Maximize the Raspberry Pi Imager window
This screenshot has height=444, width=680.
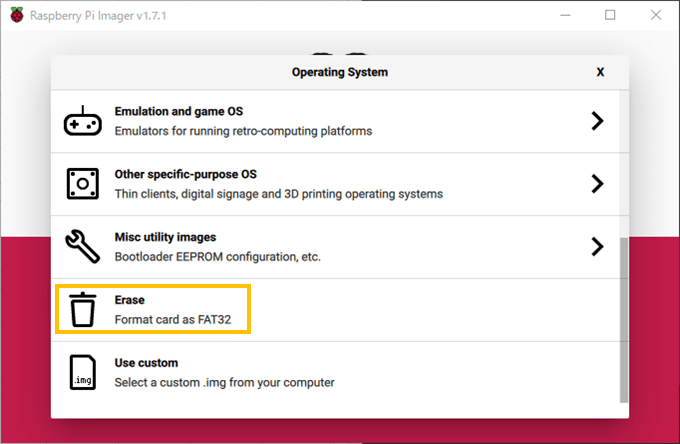610,15
